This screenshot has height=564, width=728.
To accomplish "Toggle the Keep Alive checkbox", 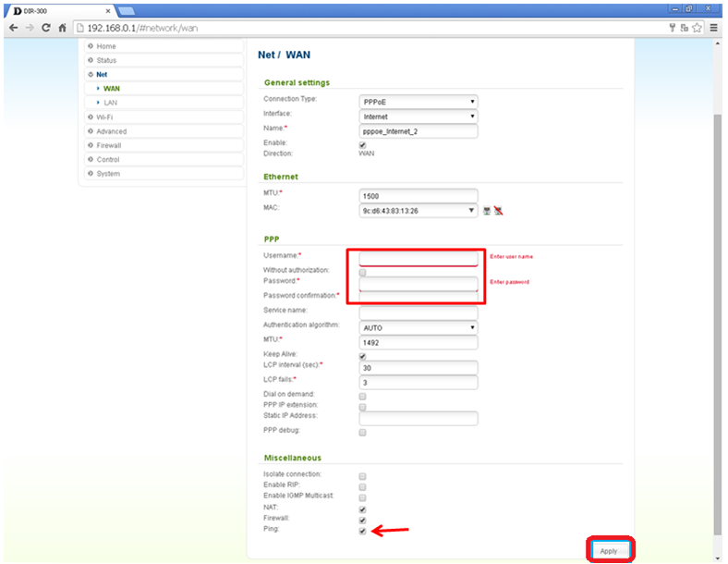I will coord(362,356).
